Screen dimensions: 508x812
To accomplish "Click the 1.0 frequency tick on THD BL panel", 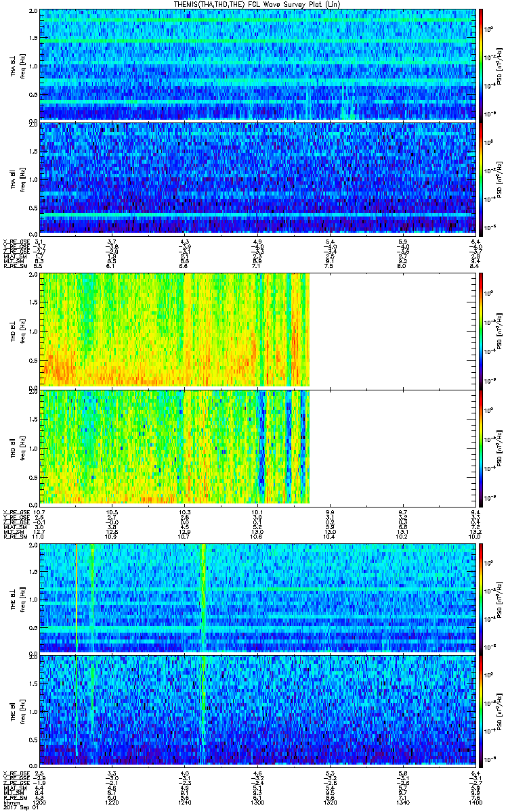I will pyautogui.click(x=33, y=332).
